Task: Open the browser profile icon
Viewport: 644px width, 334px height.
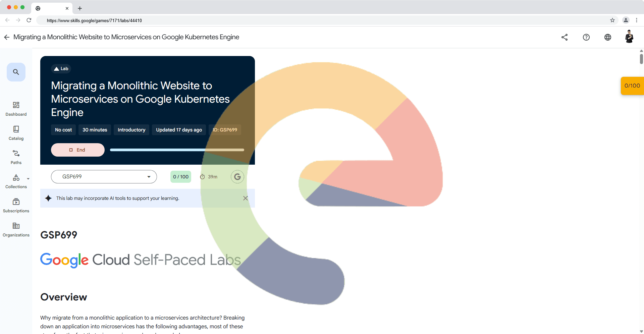Action: pyautogui.click(x=626, y=20)
